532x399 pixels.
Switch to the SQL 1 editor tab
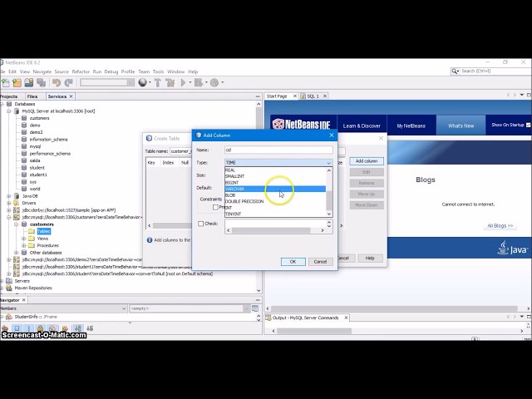coord(313,96)
